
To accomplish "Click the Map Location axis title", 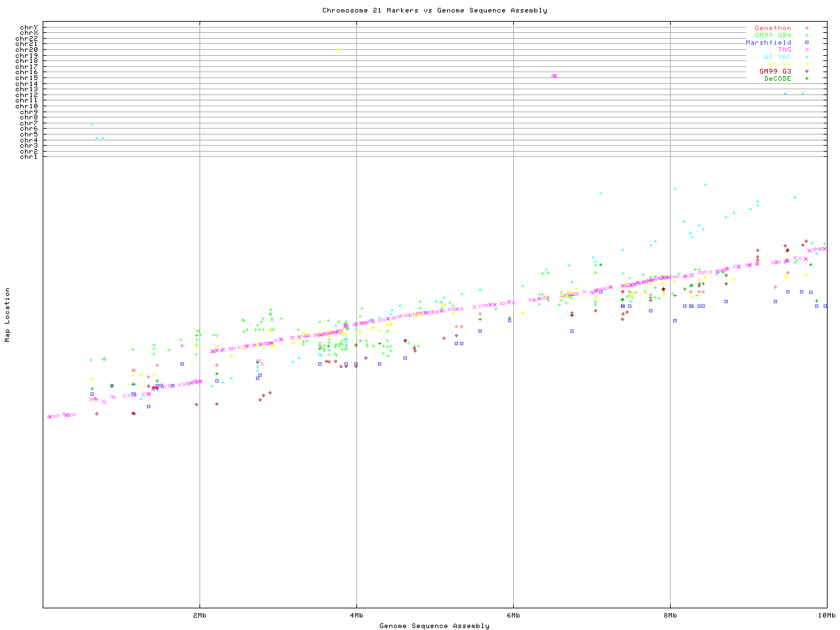I will click(x=8, y=315).
